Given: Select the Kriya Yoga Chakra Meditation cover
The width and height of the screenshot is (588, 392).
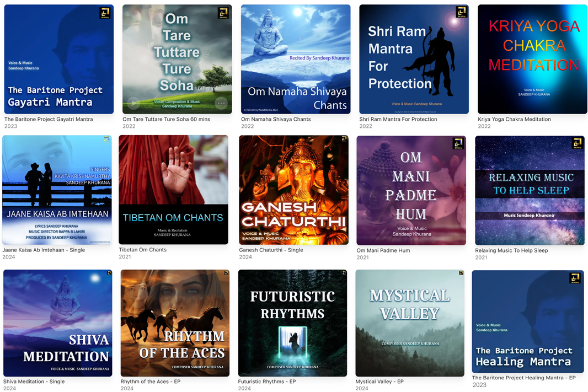Looking at the screenshot, I should click(532, 59).
